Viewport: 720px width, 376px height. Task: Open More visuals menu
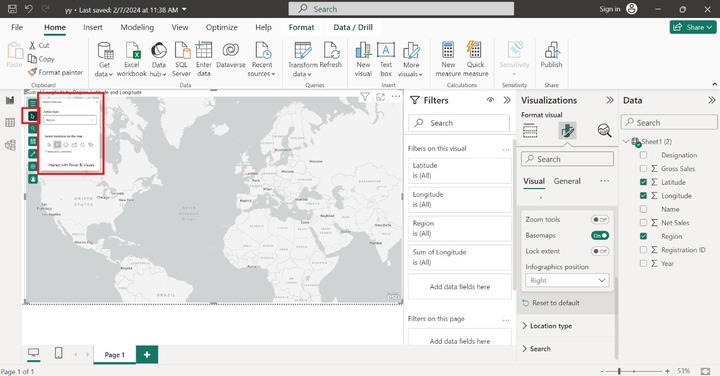coord(411,60)
